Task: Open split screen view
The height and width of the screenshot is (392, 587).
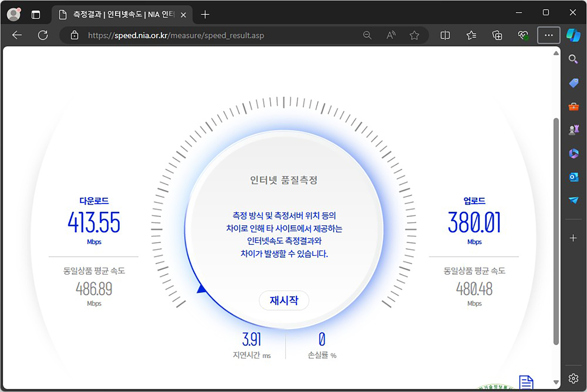Action: point(445,35)
